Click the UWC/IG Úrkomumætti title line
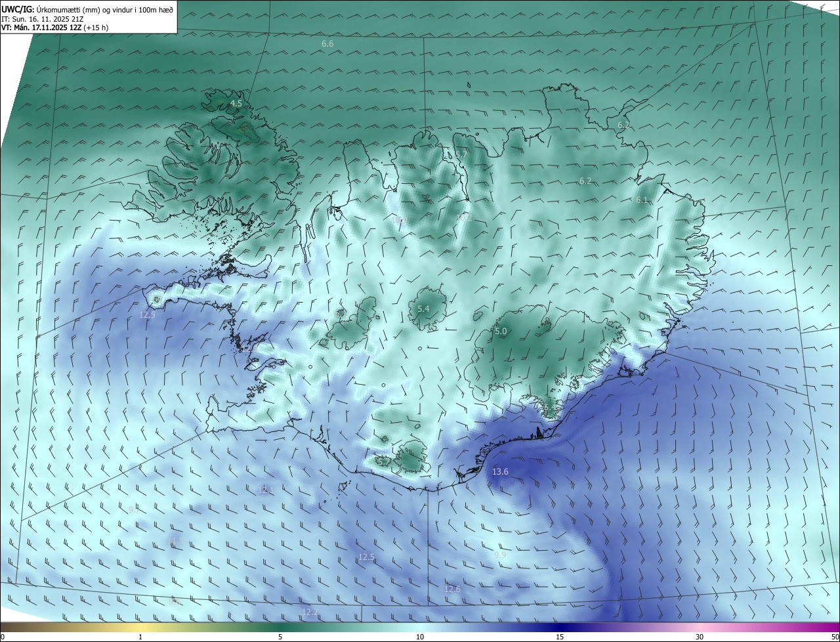 coord(87,9)
